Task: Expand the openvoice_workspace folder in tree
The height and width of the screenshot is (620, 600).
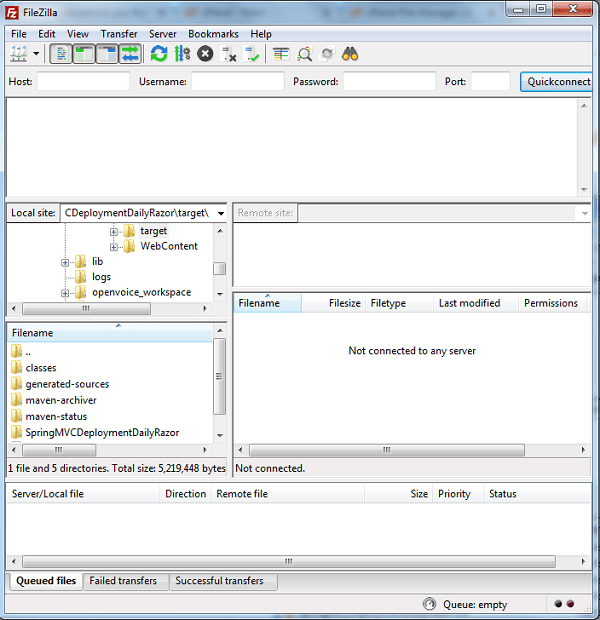Action: [x=65, y=293]
